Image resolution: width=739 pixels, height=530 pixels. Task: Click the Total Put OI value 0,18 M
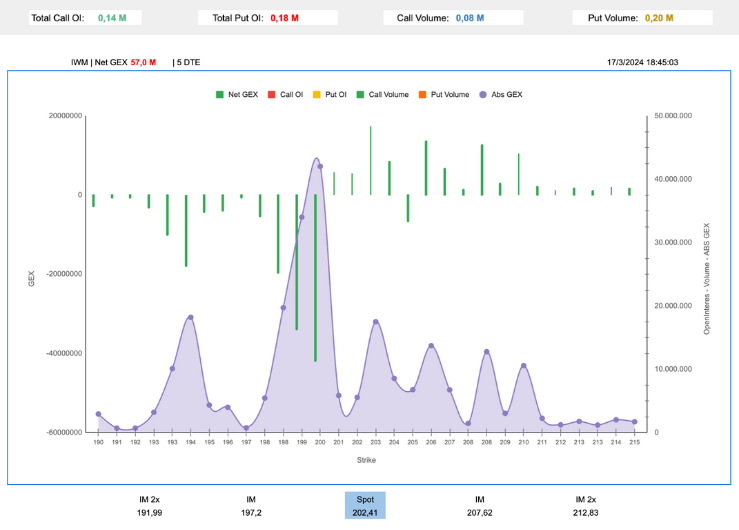[x=285, y=18]
